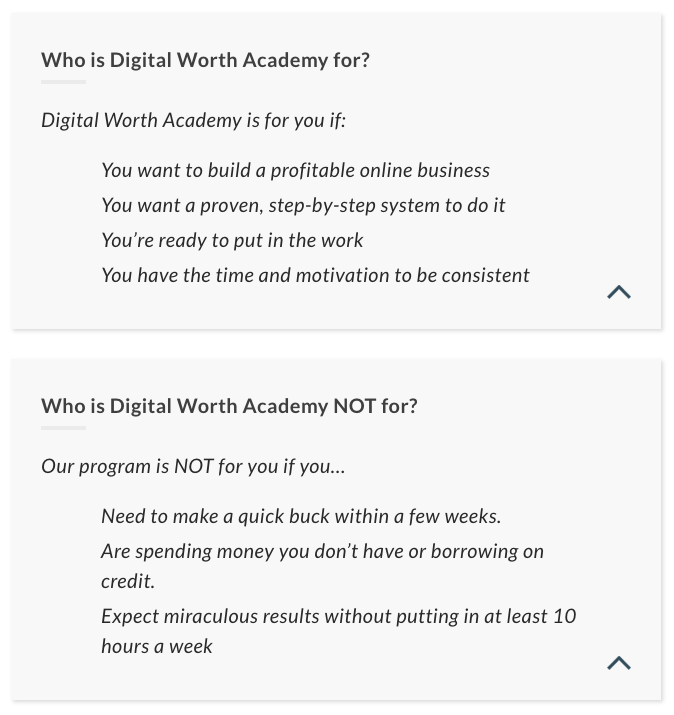Click the divider line under the 'NOT for?' heading
The width and height of the screenshot is (674, 715).
[x=63, y=428]
